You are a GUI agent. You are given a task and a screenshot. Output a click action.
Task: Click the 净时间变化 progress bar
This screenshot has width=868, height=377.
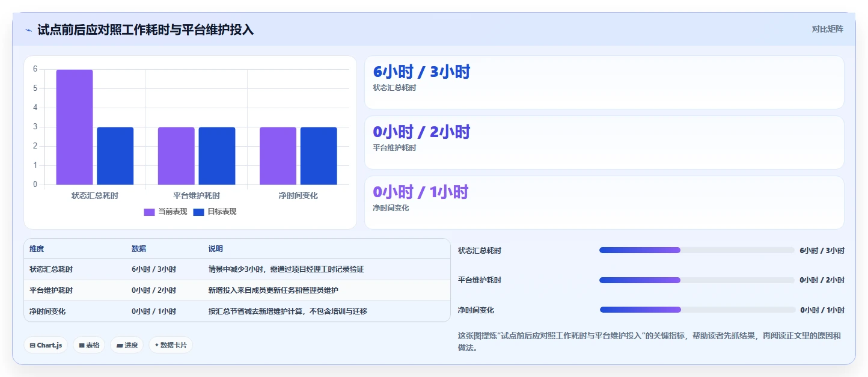[x=697, y=310]
